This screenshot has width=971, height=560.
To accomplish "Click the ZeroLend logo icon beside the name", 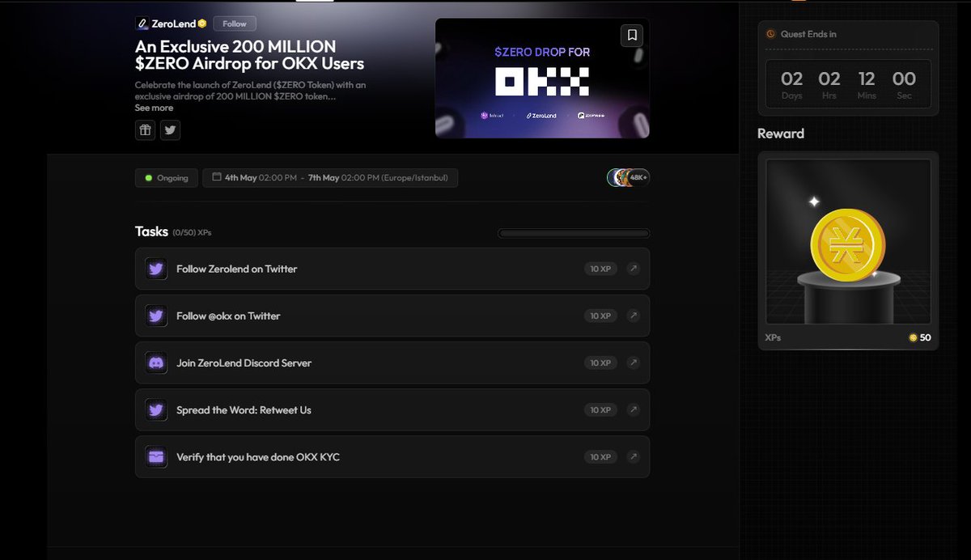I will pyautogui.click(x=142, y=23).
